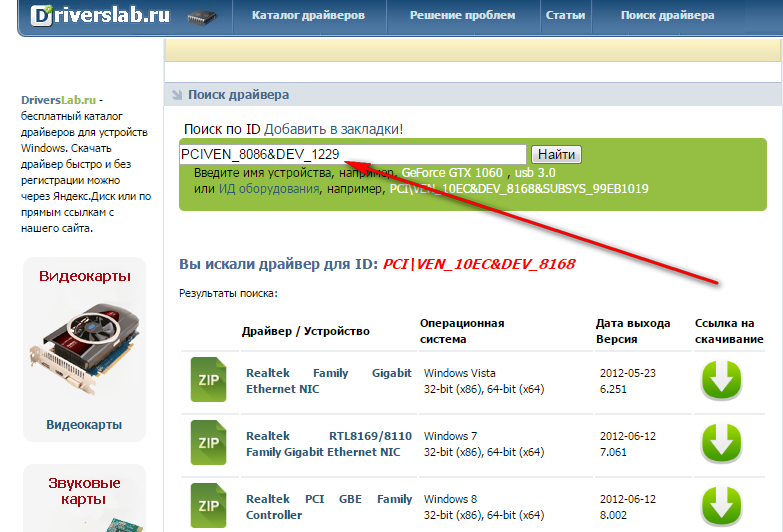
Task: Click the search input with PCIVEN_8086&DEV_1229
Action: [353, 154]
